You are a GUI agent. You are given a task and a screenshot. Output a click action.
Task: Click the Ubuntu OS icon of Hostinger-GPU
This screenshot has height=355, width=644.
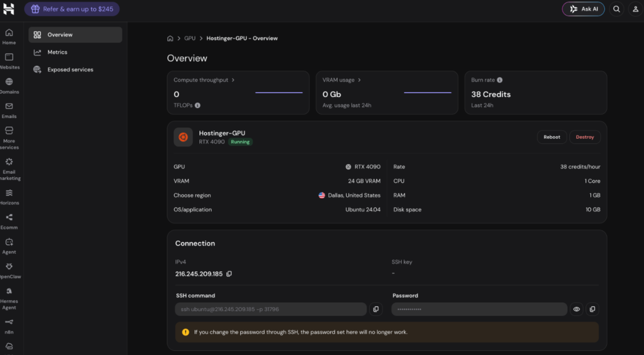click(x=183, y=137)
